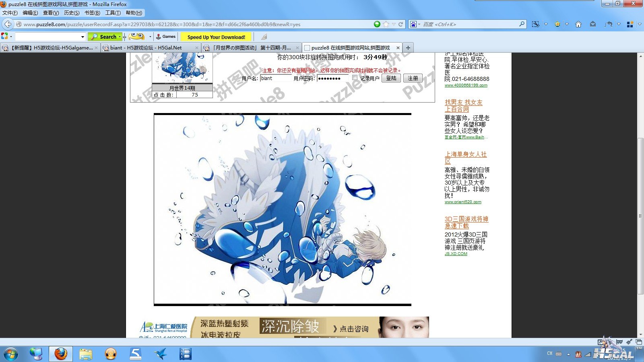Launch Firefox from the Windows taskbar

tap(61, 354)
